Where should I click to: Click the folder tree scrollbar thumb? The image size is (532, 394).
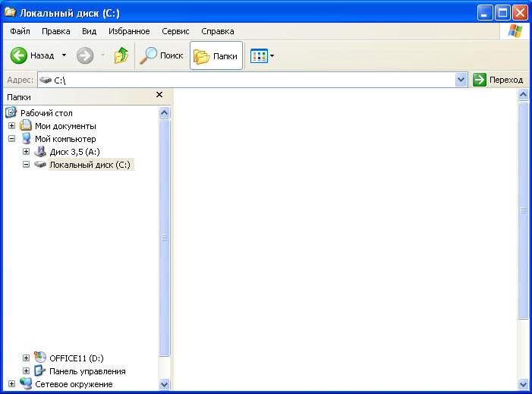164,238
